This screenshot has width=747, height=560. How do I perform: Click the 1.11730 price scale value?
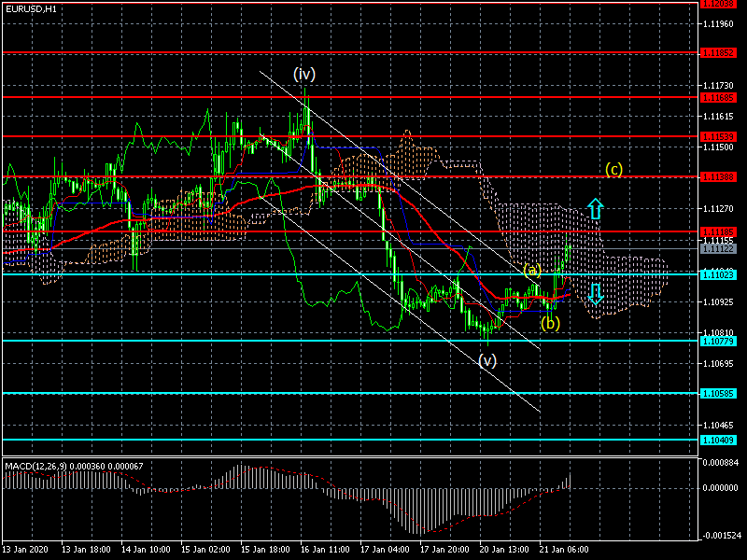[718, 86]
